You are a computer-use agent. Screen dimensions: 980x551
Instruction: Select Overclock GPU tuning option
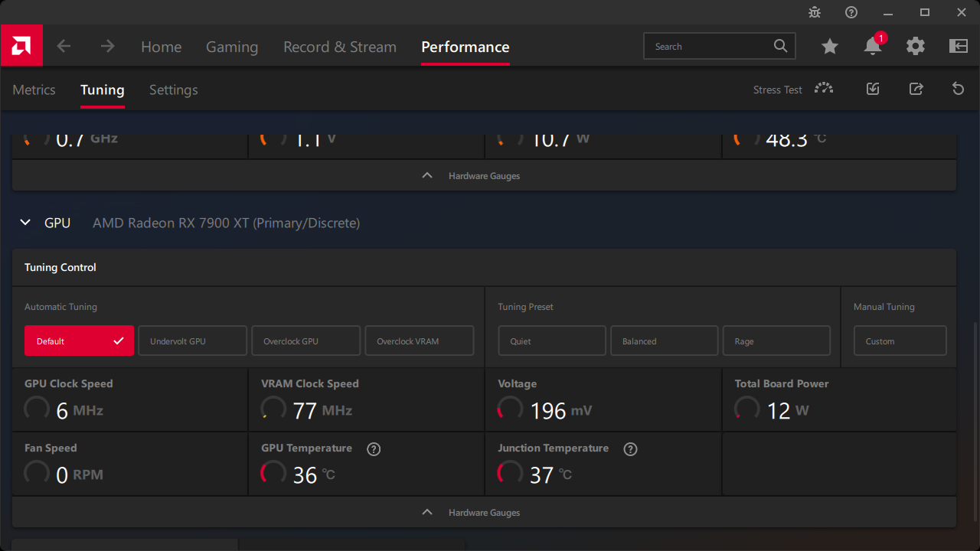(305, 341)
